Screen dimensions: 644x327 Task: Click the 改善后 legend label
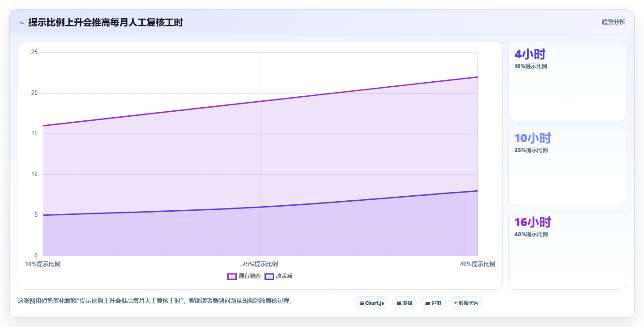(x=284, y=276)
